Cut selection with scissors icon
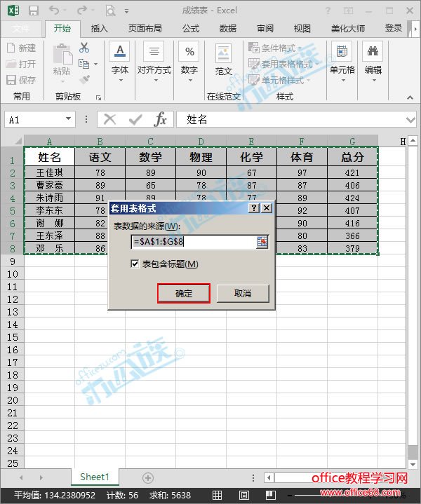This screenshot has width=421, height=504. point(84,48)
